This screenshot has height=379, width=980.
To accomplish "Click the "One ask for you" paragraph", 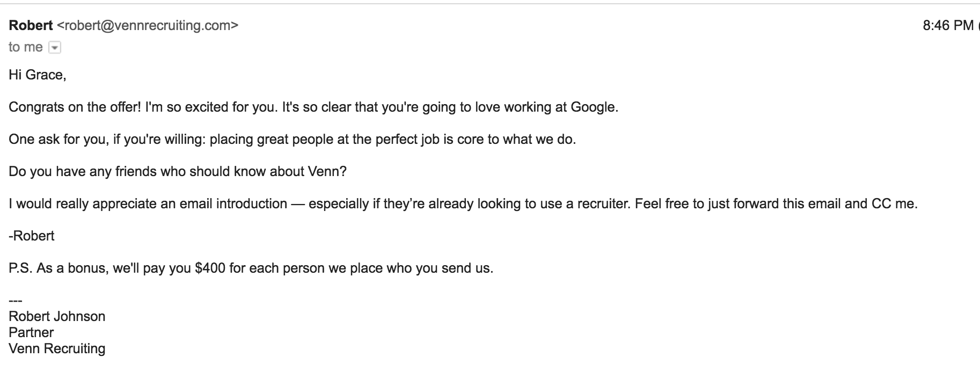I will point(292,139).
